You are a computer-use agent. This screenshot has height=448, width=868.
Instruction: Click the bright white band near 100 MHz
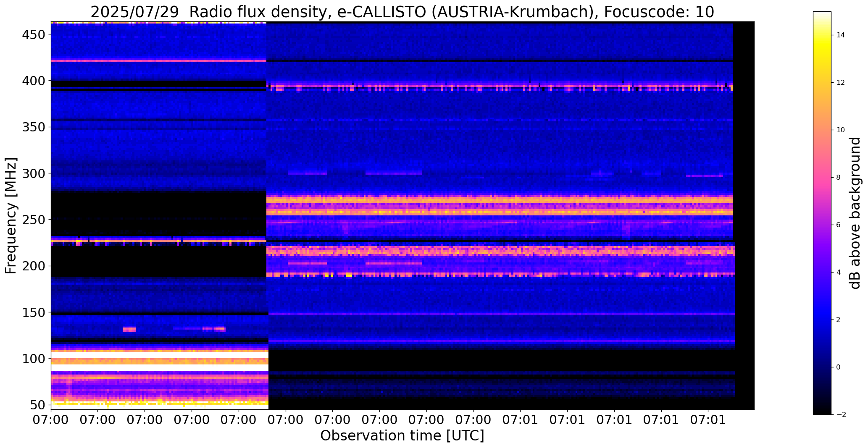tap(160, 355)
